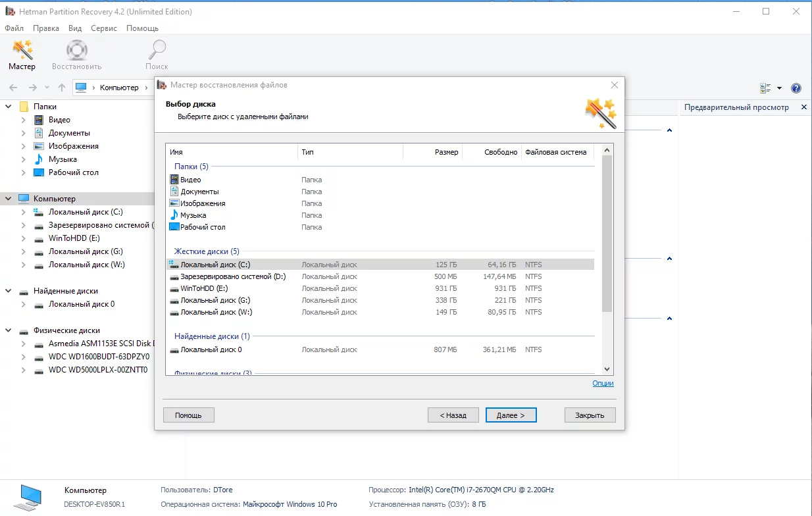Launch the Мастер wizard toolbar icon
Viewport: 812px width, 516px height.
pyautogui.click(x=22, y=50)
